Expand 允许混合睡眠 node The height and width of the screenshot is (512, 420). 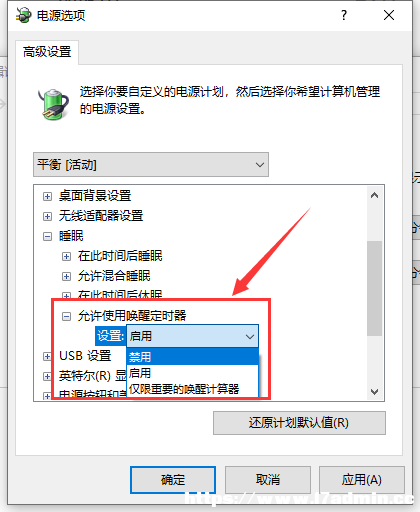pos(66,276)
